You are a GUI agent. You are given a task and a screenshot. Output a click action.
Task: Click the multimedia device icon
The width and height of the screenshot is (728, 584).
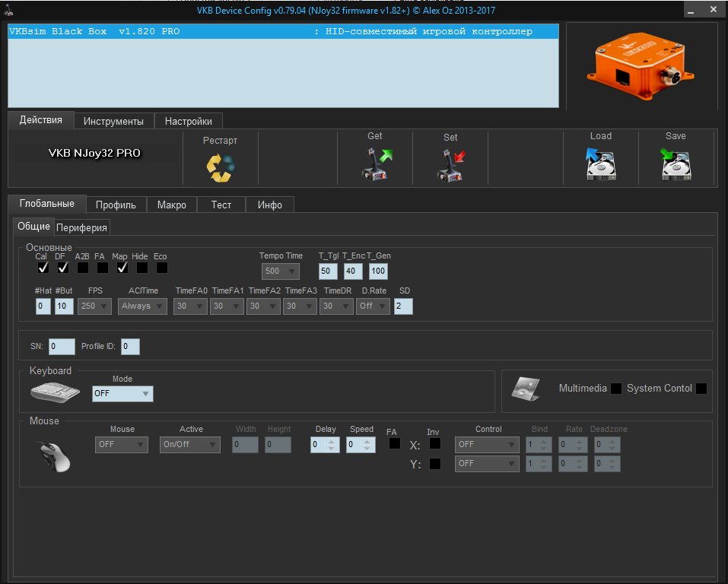[x=526, y=389]
